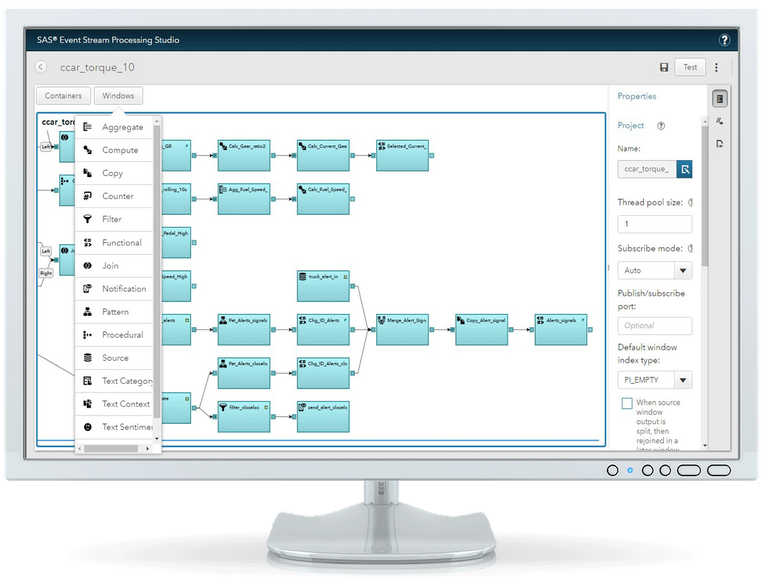Click the Test button
The height and width of the screenshot is (586, 777).
click(690, 67)
